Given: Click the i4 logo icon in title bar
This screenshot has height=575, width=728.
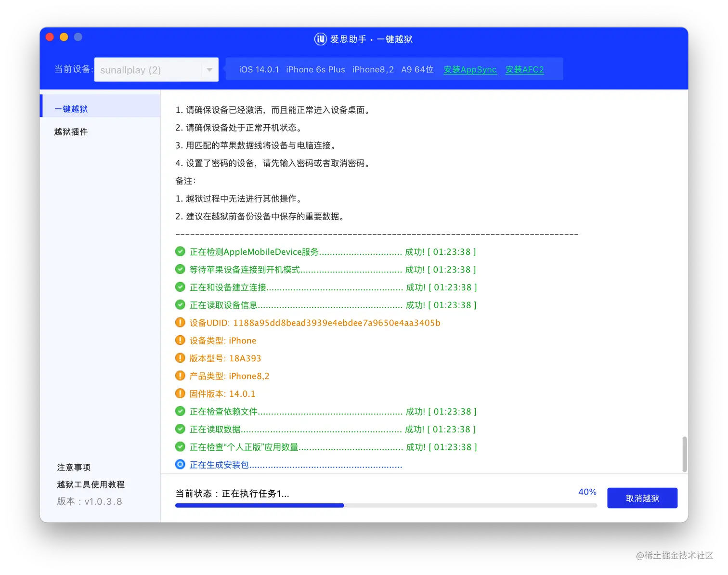Looking at the screenshot, I should point(320,39).
